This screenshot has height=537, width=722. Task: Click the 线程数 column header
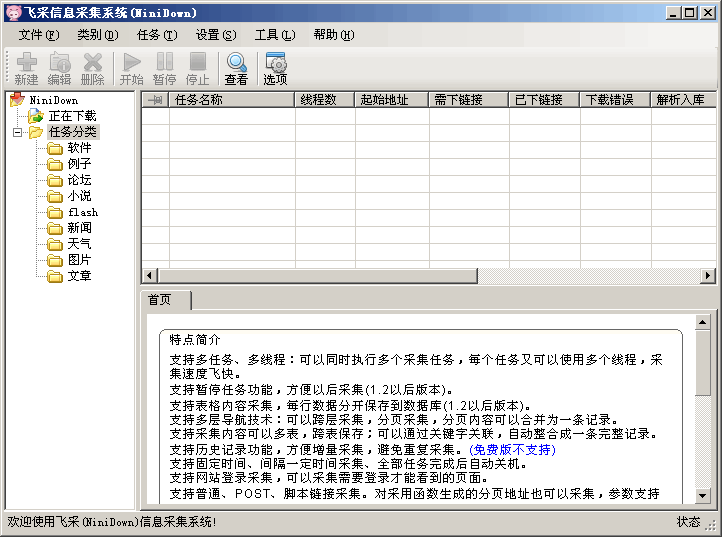pos(325,99)
